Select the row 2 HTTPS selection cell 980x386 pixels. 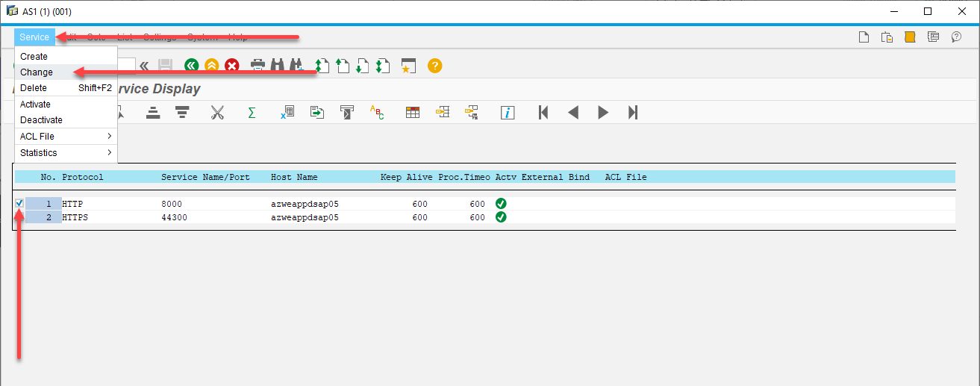(x=19, y=217)
